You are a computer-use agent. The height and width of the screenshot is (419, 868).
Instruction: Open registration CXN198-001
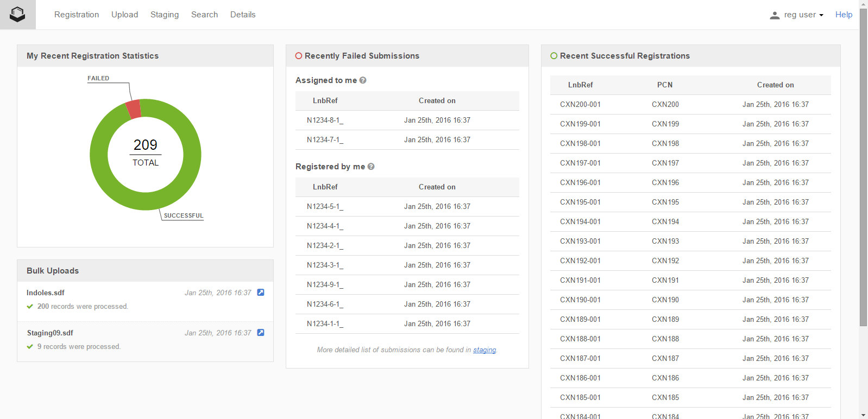click(581, 143)
